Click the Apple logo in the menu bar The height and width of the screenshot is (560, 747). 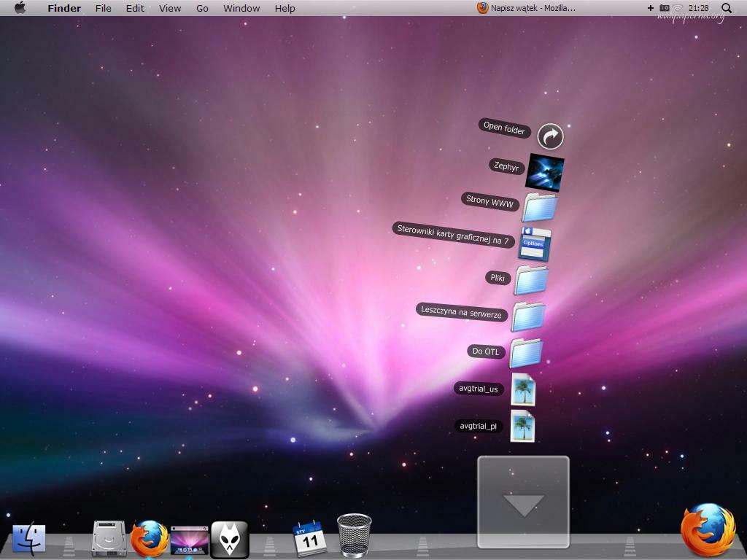point(20,8)
